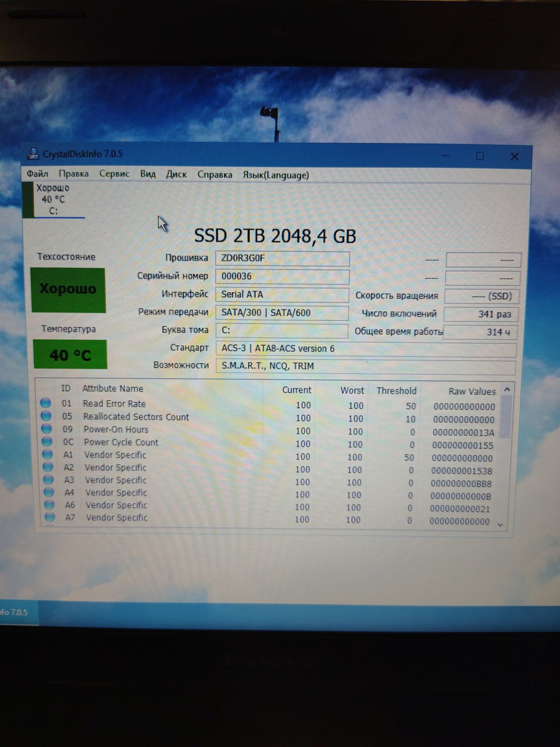The image size is (560, 747).
Task: Click the Current column header
Action: (296, 390)
